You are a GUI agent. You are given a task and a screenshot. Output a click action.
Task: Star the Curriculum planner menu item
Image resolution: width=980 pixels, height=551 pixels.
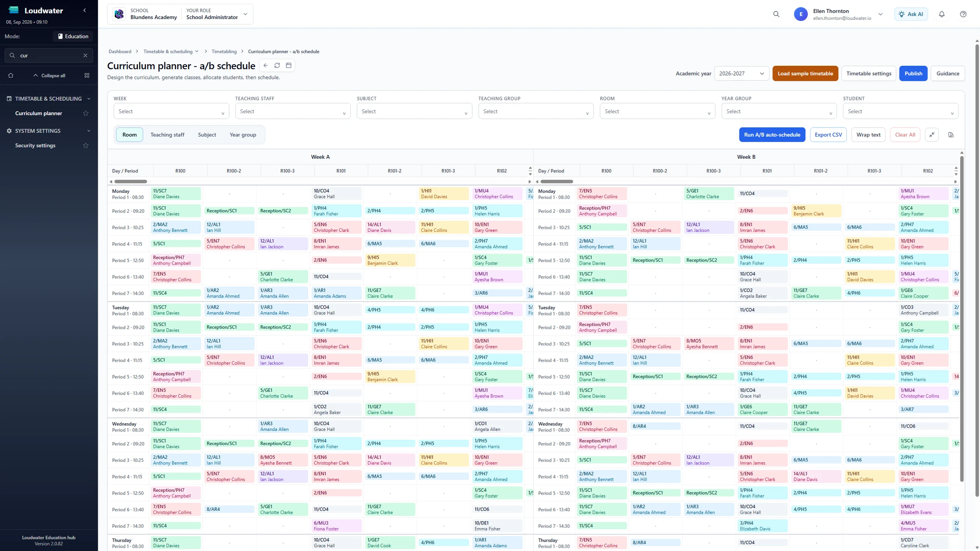[86, 113]
